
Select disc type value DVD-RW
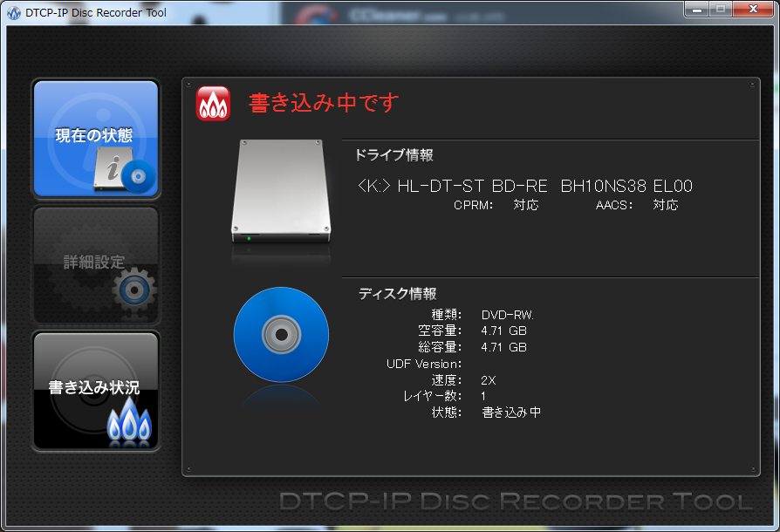click(x=508, y=315)
